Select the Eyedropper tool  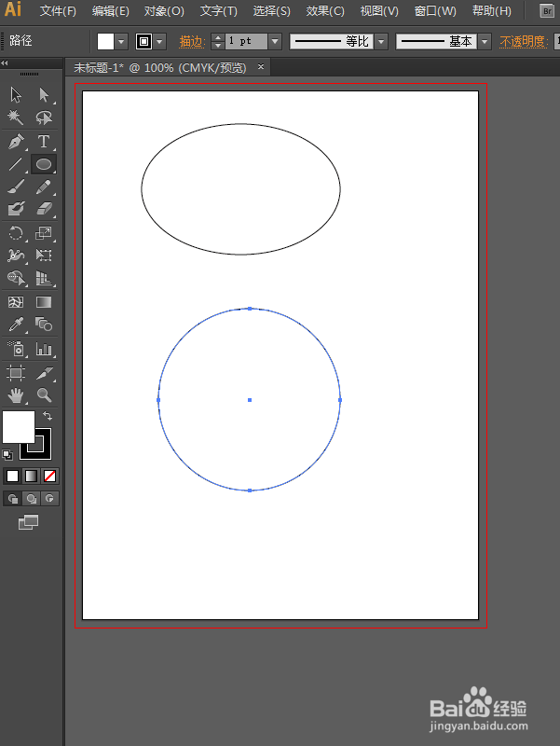point(16,325)
